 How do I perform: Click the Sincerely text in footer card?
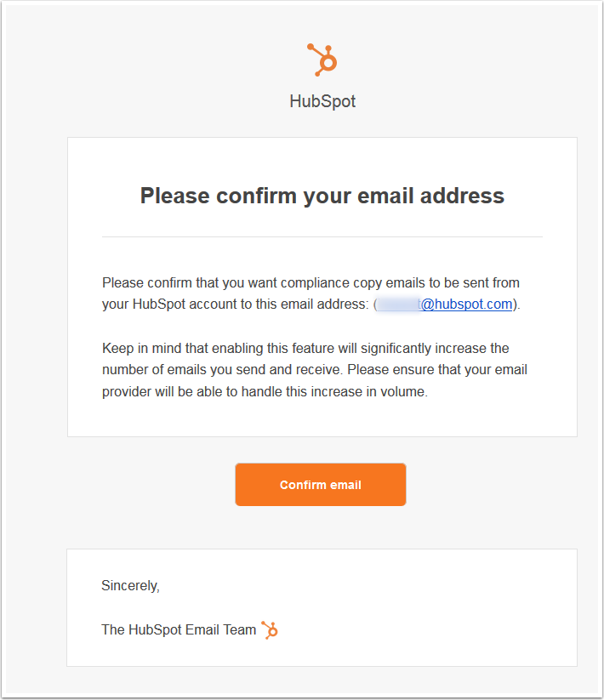pos(130,585)
